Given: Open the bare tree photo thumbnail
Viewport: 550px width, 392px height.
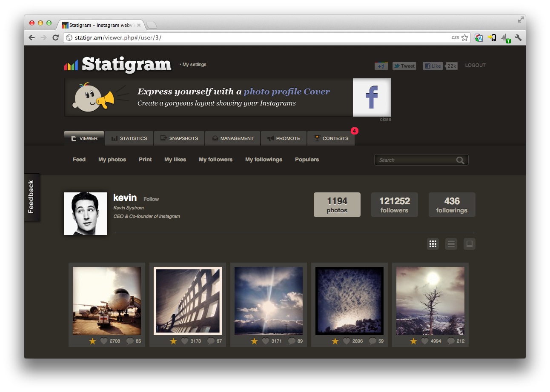Looking at the screenshot, I should click(x=430, y=301).
